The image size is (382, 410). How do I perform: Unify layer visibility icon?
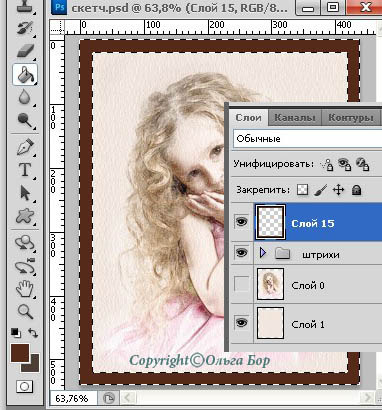(x=344, y=164)
